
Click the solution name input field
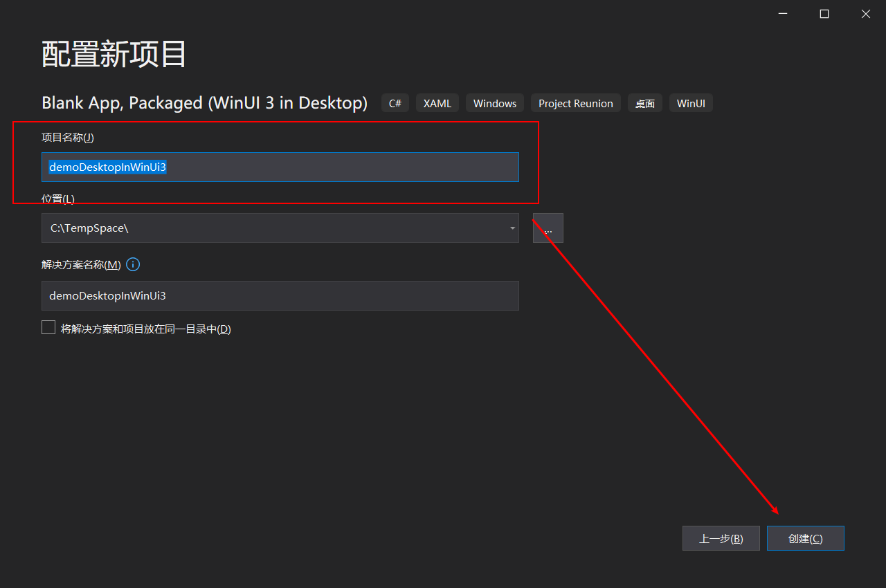[x=280, y=295]
